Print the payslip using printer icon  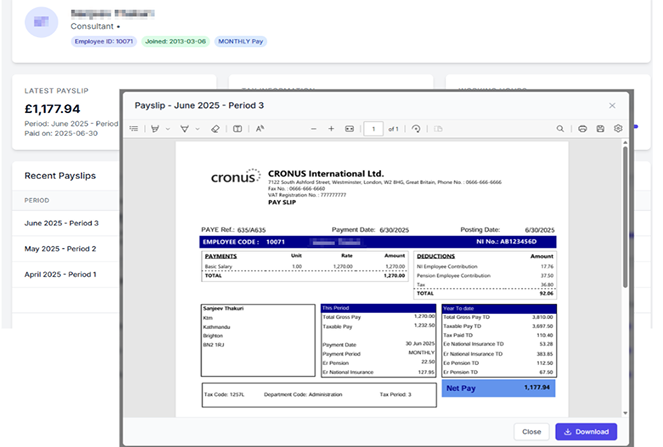point(582,129)
